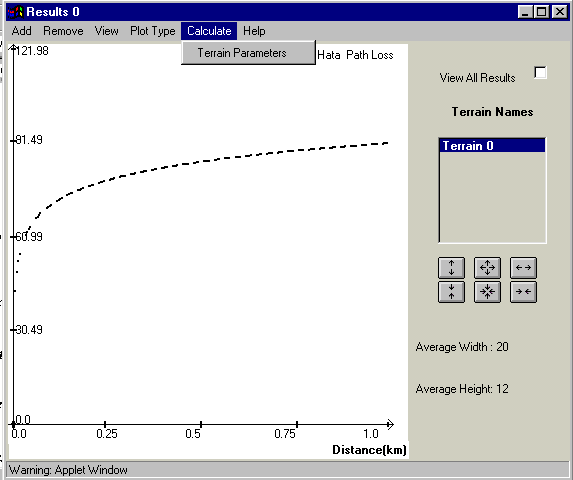
Task: Click the expand all directions icon button
Action: click(x=487, y=268)
